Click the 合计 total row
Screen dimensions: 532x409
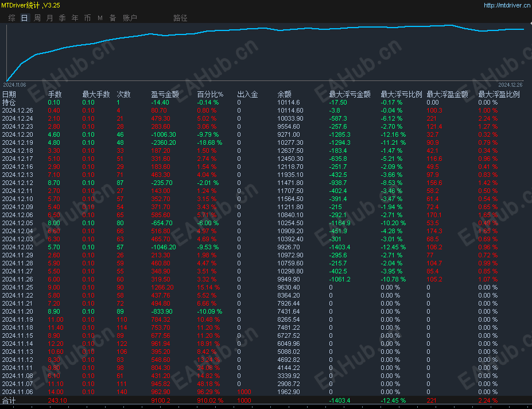(266, 400)
